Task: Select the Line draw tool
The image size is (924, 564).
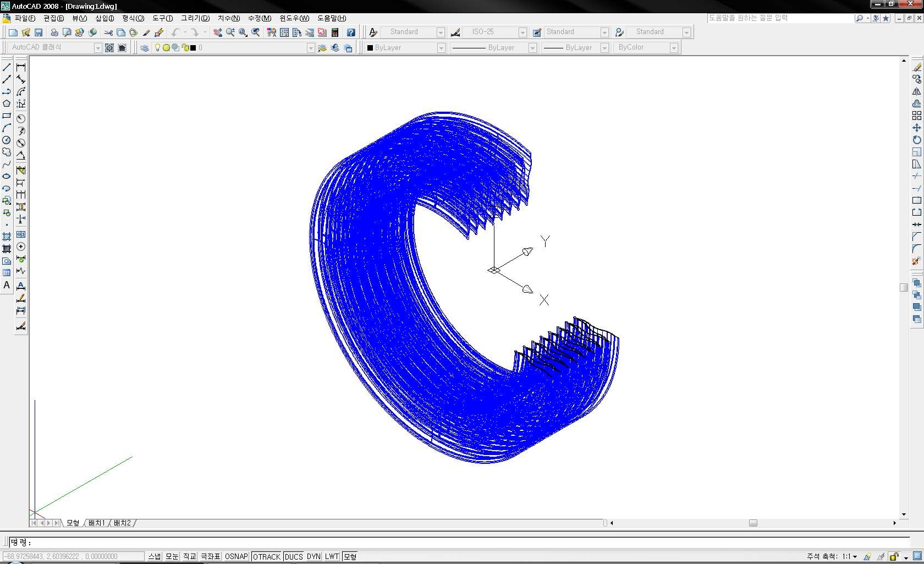Action: pyautogui.click(x=7, y=67)
